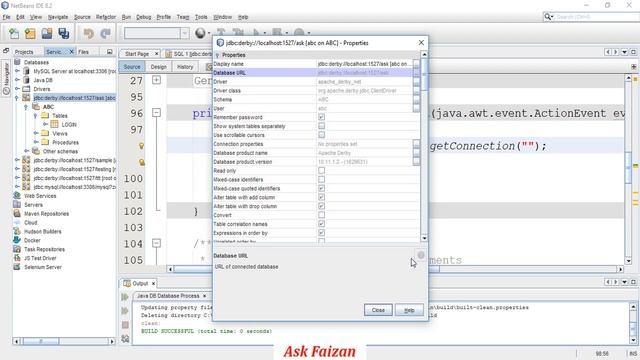Screen dimensions: 640x360
Task: Click the JS Test Driver icon
Action: click(17, 258)
